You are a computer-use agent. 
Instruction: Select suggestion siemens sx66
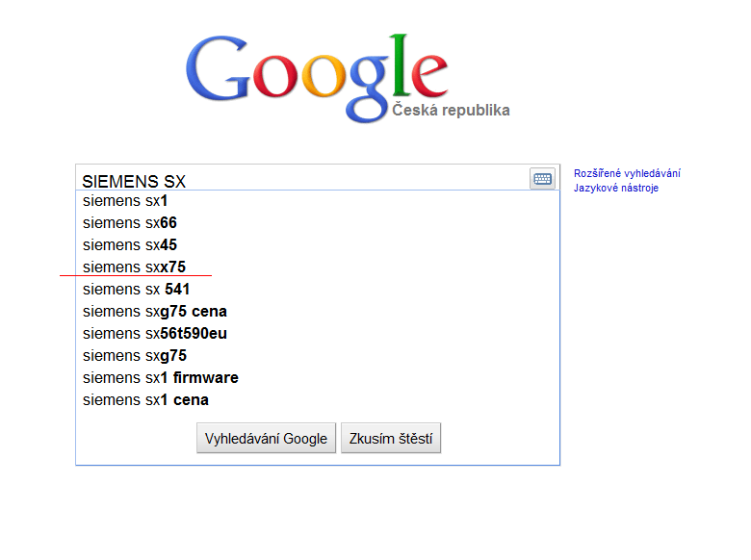[x=318, y=222]
